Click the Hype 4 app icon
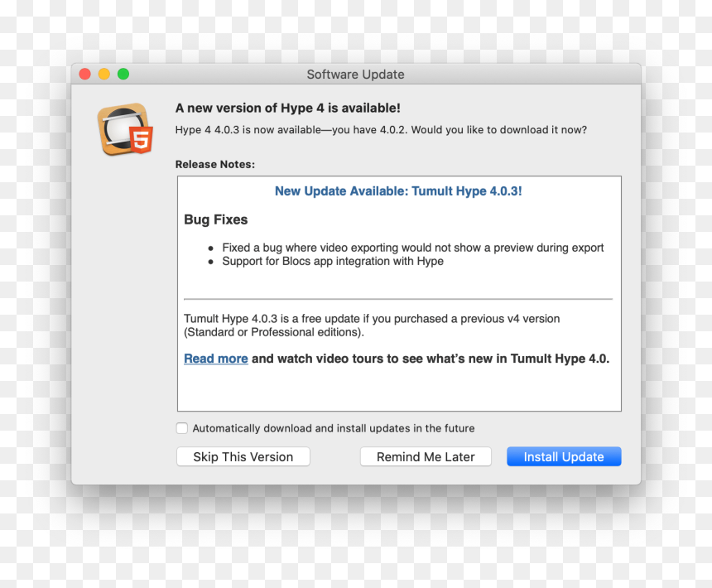The width and height of the screenshot is (712, 588). pyautogui.click(x=125, y=129)
